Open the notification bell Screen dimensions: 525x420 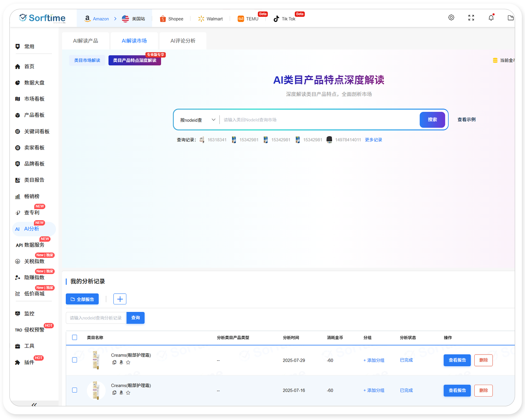pos(491,17)
